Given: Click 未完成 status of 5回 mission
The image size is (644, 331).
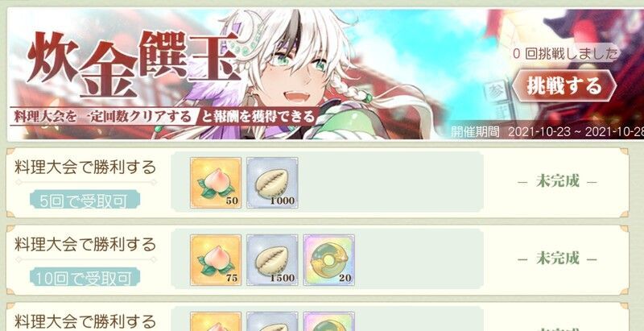Looking at the screenshot, I should pyautogui.click(x=557, y=181).
